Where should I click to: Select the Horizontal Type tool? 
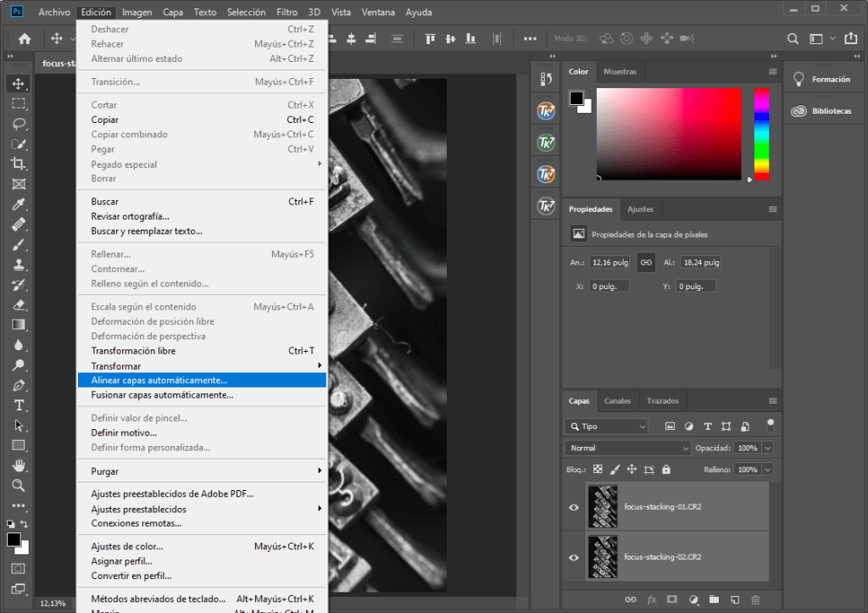18,405
